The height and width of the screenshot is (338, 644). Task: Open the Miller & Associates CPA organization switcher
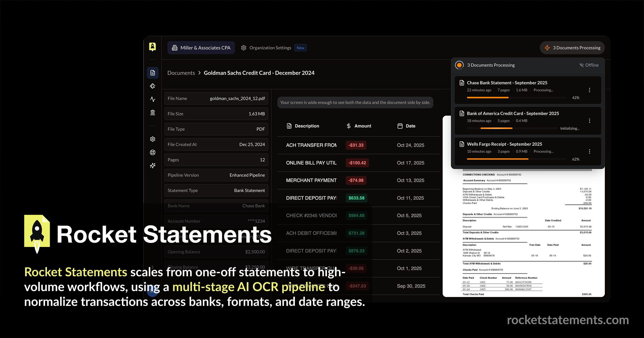(x=201, y=48)
